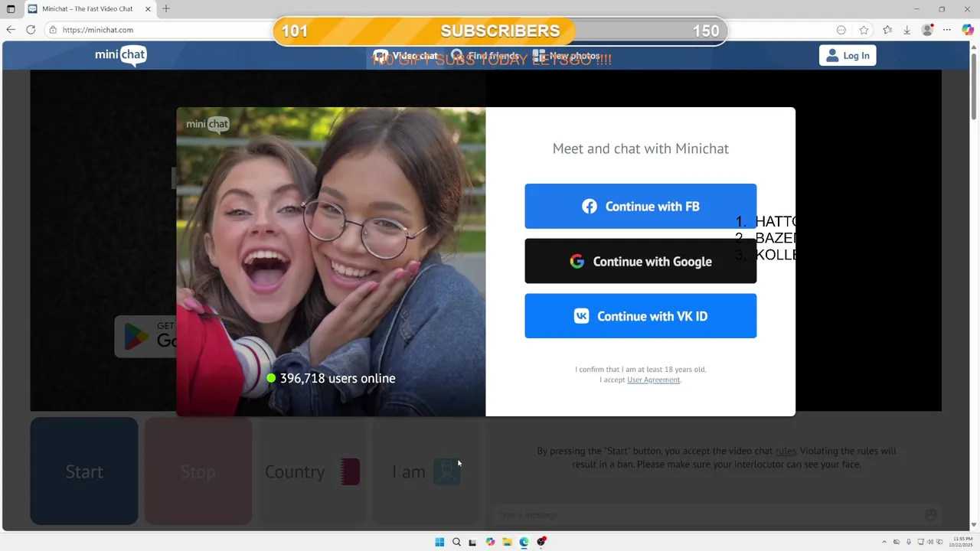Screen dimensions: 980x551
Task: Click the Meet and chat with Minichat heading
Action: pyautogui.click(x=641, y=148)
